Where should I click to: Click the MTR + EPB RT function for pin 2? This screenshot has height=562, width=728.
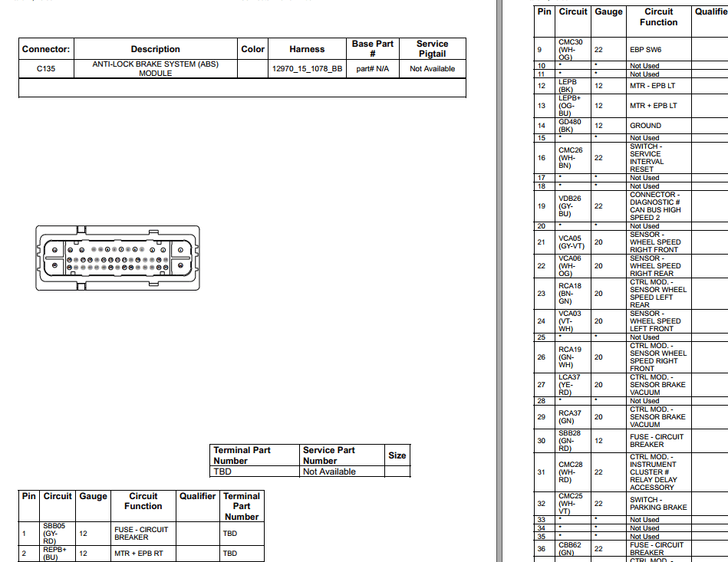pyautogui.click(x=143, y=554)
